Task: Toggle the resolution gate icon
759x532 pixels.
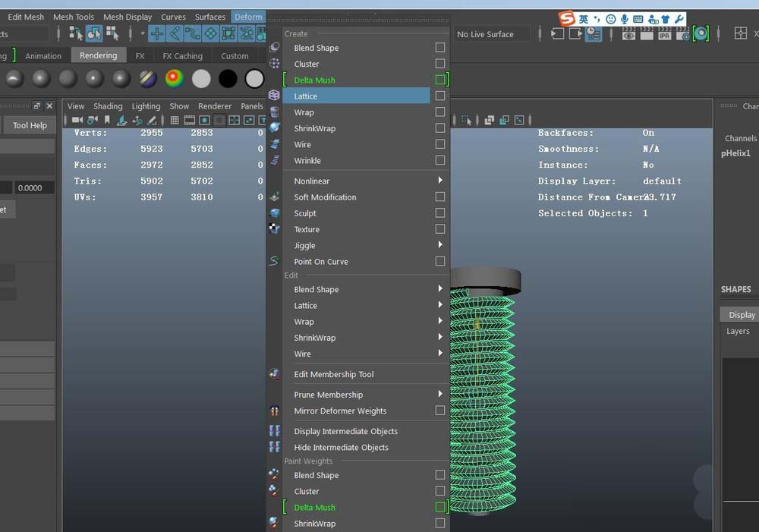Action: (204, 120)
